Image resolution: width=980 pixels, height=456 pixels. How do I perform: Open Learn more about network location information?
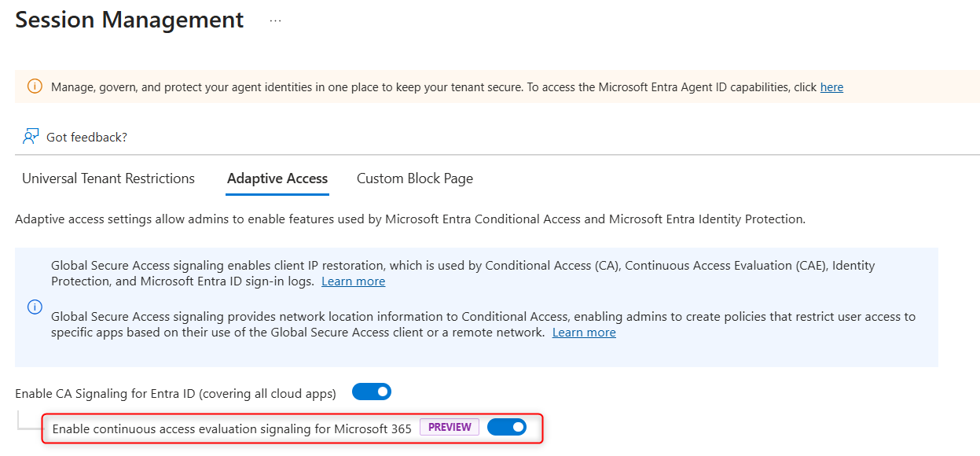(584, 333)
